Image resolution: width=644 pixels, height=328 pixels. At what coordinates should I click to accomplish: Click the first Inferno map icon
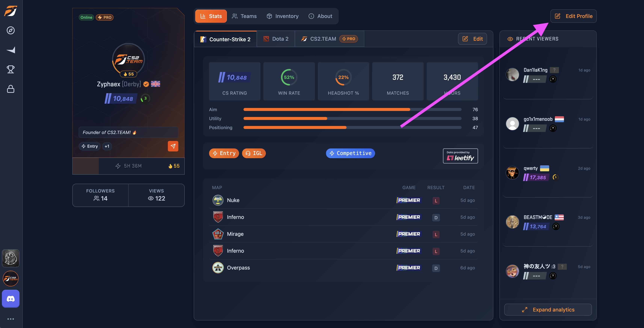[218, 217]
